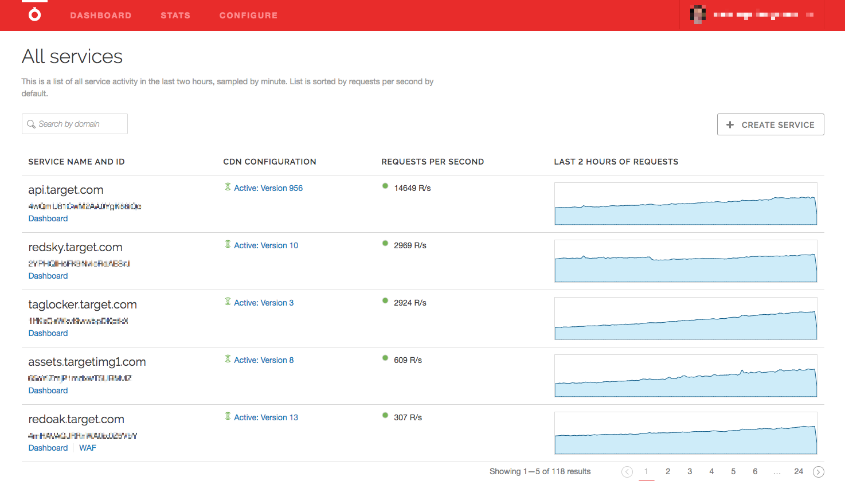This screenshot has height=504, width=845.
Task: Switch to the Stats tab
Action: click(x=175, y=15)
